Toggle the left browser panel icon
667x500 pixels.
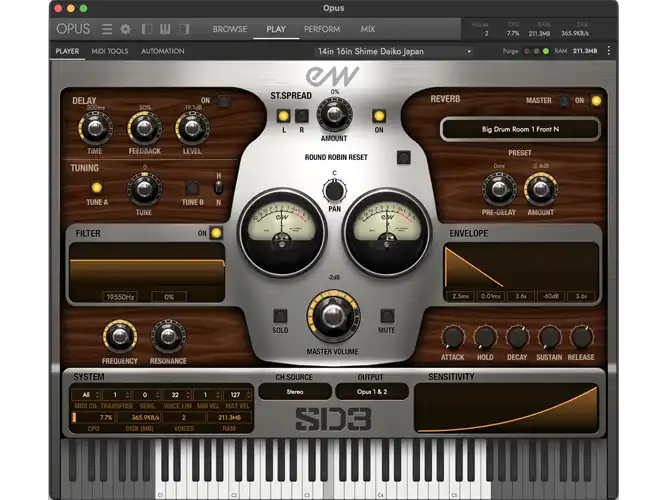(147, 29)
